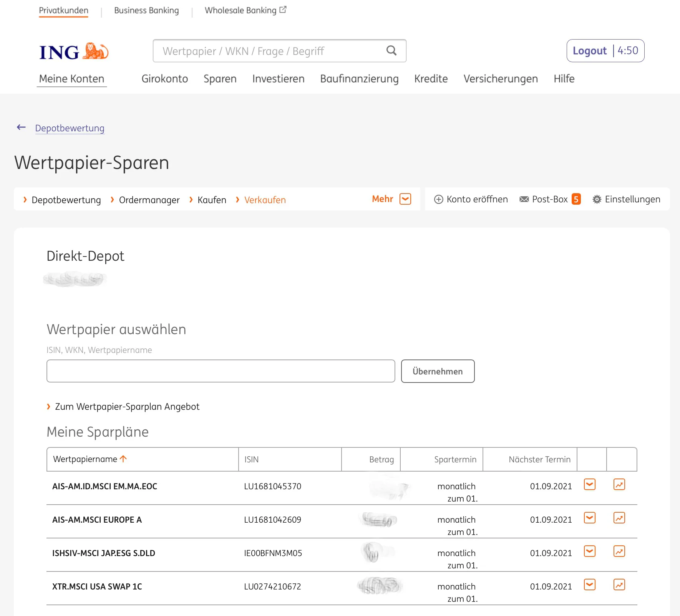Open the Einstellungen link
The width and height of the screenshot is (680, 616).
(x=633, y=199)
